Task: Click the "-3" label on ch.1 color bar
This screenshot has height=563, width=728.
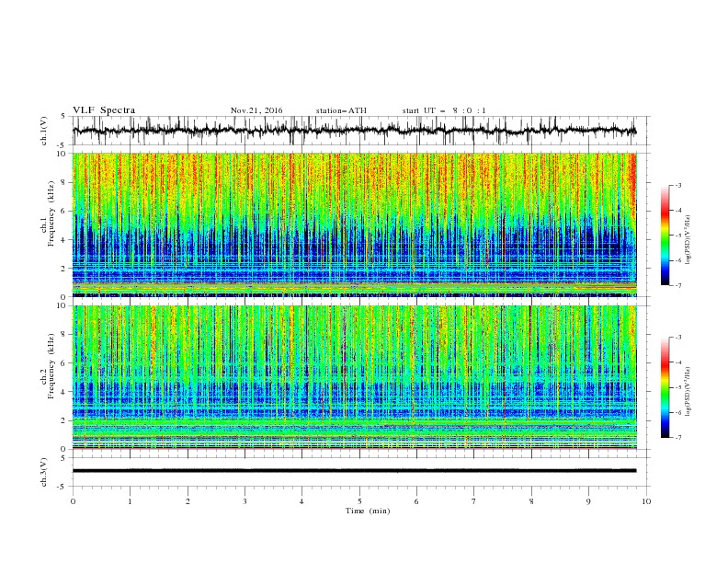Action: pyautogui.click(x=678, y=185)
